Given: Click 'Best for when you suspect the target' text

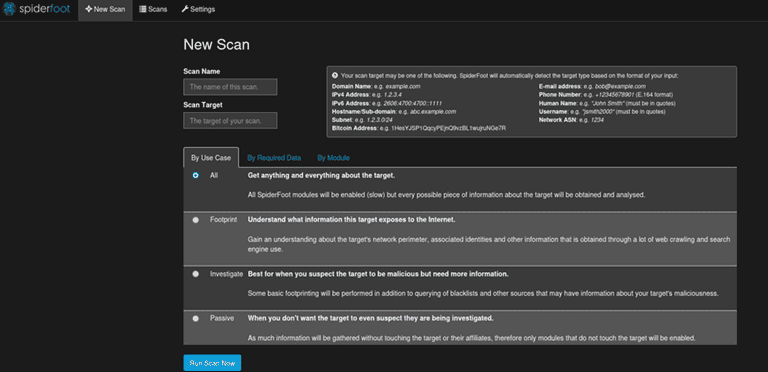Looking at the screenshot, I should tap(378, 274).
